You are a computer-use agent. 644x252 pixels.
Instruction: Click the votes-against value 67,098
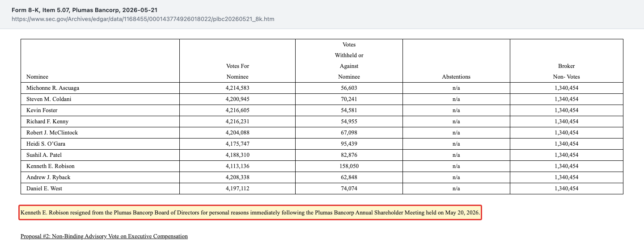[x=349, y=133]
